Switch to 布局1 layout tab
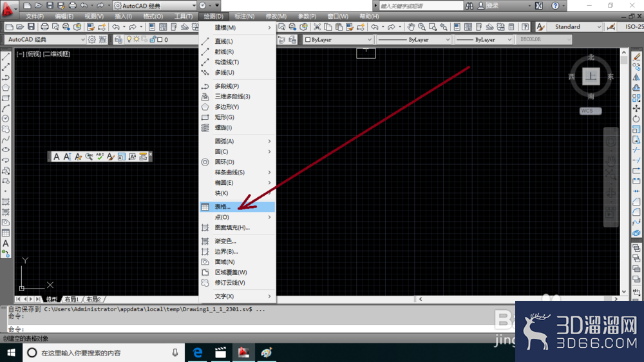644x362 pixels. point(72,300)
